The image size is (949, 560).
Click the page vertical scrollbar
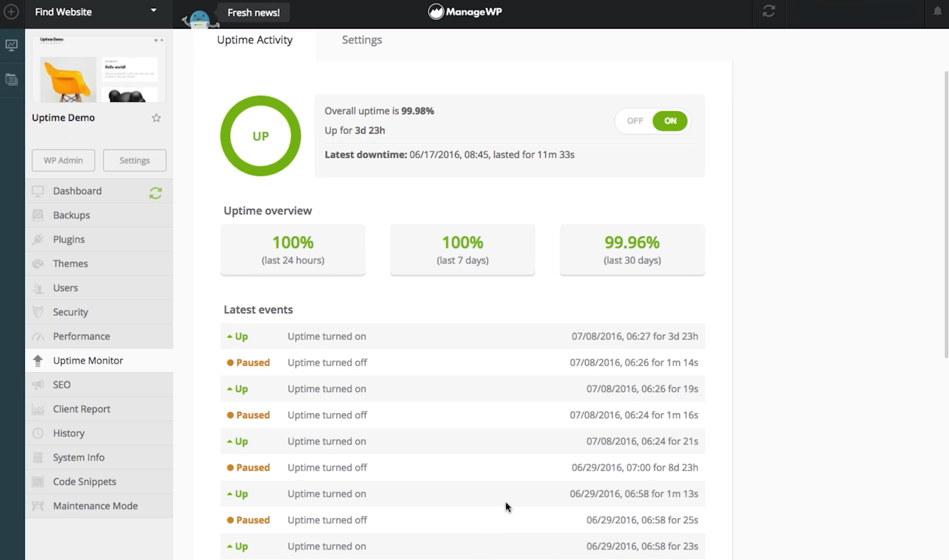pos(946,214)
